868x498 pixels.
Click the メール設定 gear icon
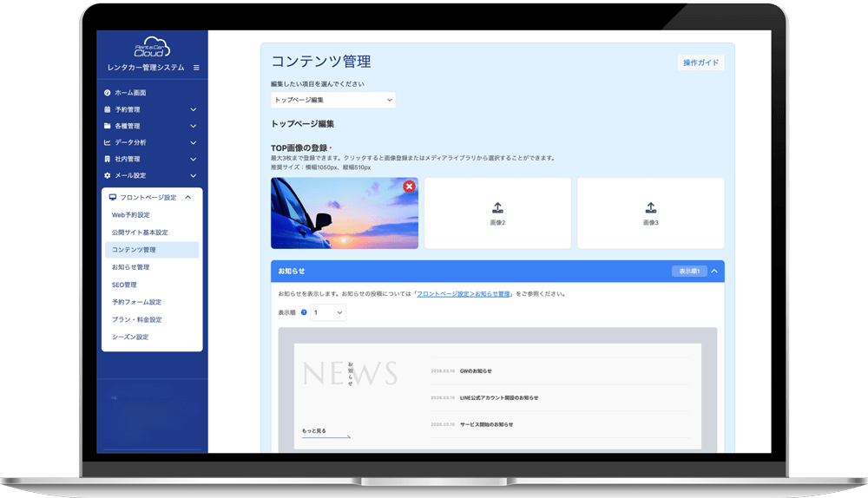click(108, 175)
